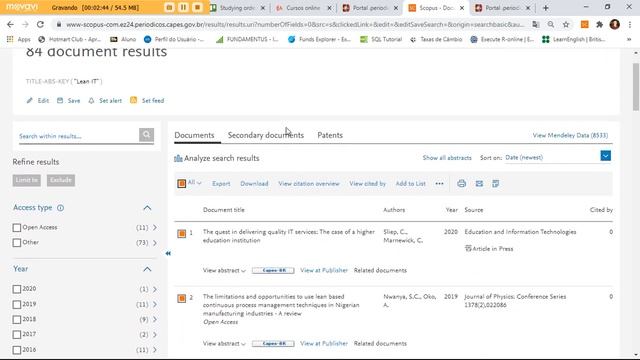Click the Export link

coord(221,184)
